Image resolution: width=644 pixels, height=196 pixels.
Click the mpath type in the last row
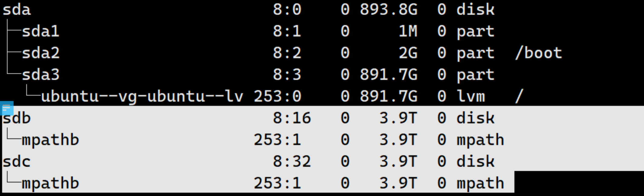(480, 184)
